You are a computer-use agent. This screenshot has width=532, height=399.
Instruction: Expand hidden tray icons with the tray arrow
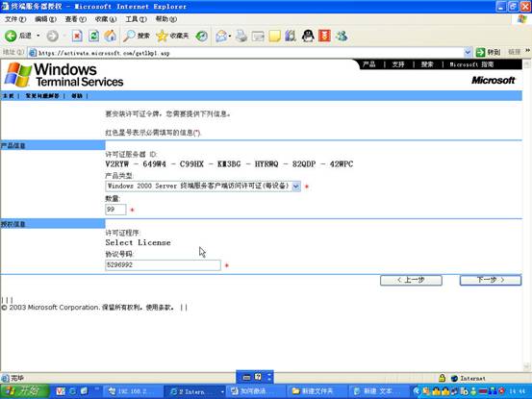[416, 391]
